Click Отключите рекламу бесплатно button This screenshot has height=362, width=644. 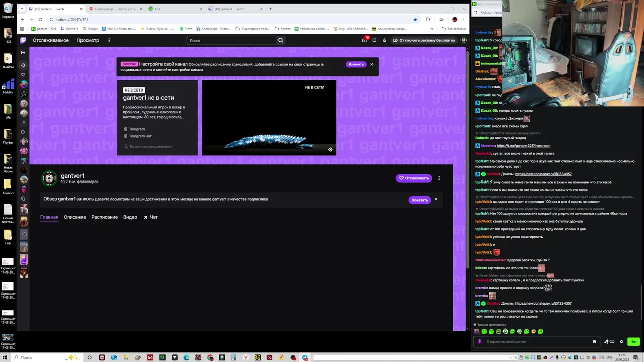tap(424, 40)
